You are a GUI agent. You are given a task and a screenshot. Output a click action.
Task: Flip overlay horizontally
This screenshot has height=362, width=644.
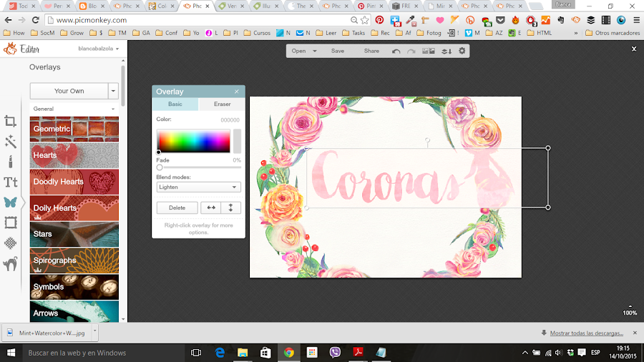(210, 207)
